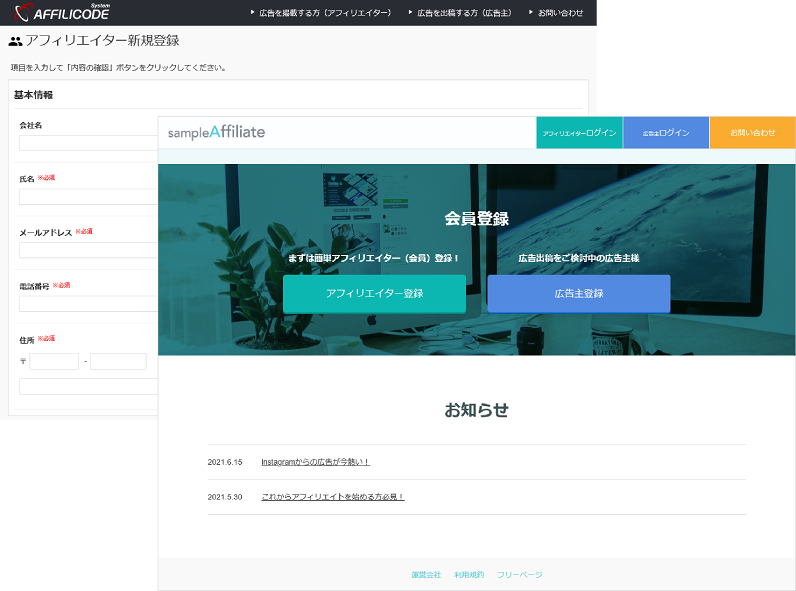Focus the 会社名 input field
Screen dimensions: 796x591
(x=88, y=143)
